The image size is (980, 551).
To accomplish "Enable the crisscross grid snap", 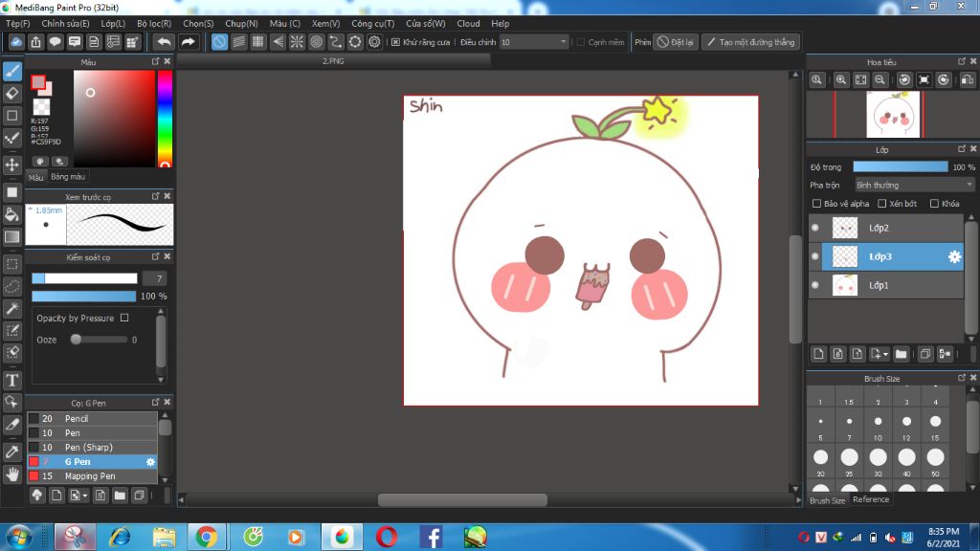I will 258,42.
